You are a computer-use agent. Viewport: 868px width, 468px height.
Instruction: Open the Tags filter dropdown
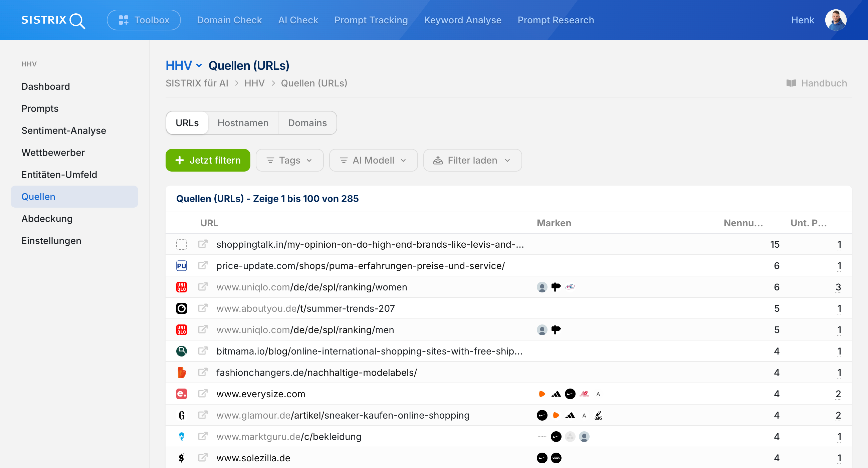pyautogui.click(x=289, y=160)
